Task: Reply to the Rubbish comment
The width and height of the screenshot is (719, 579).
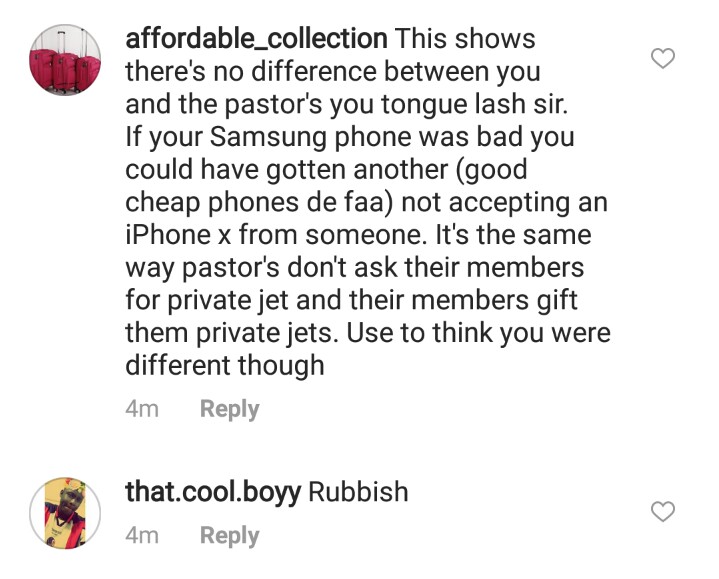Action: 230,535
